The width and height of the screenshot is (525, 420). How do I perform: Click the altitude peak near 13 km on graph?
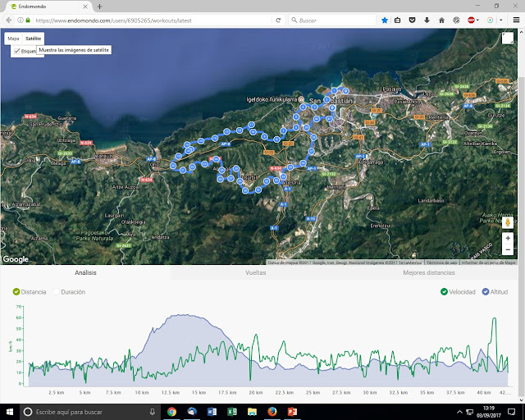[182, 315]
